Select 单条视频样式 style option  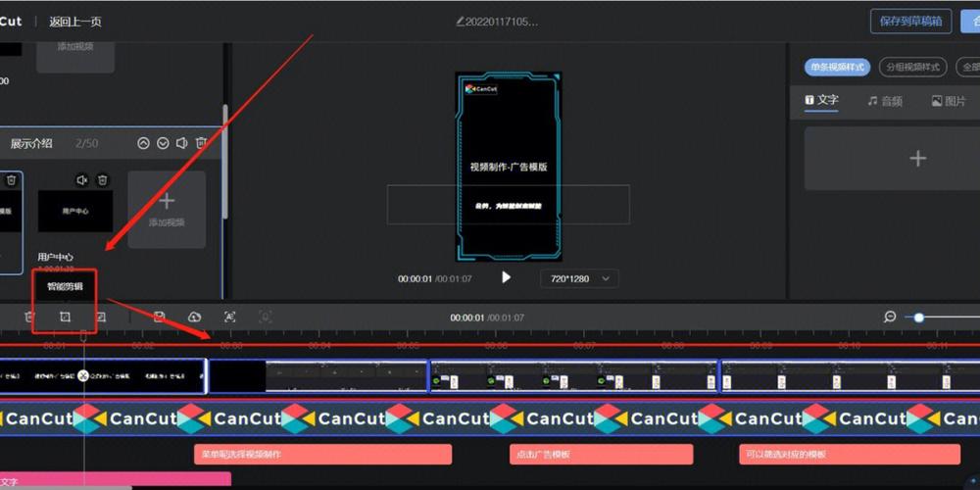point(838,67)
